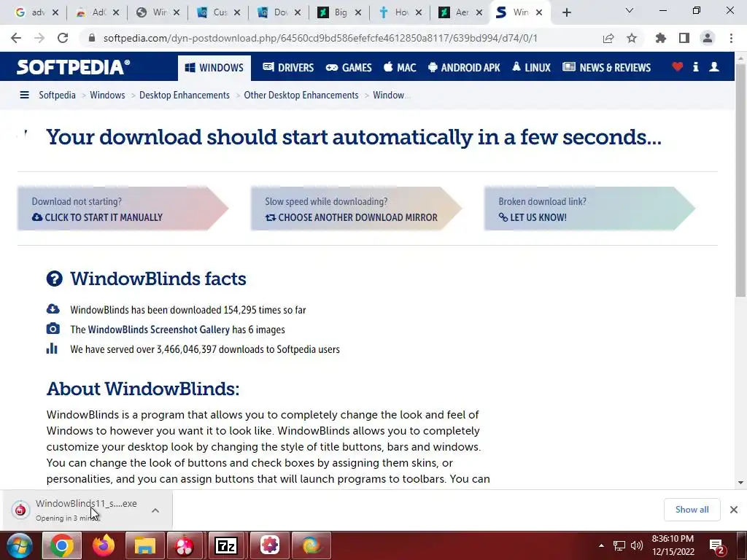Open the WindowBlinds Screenshot Gallery link
Screen dimensions: 747x560
pyautogui.click(x=158, y=330)
